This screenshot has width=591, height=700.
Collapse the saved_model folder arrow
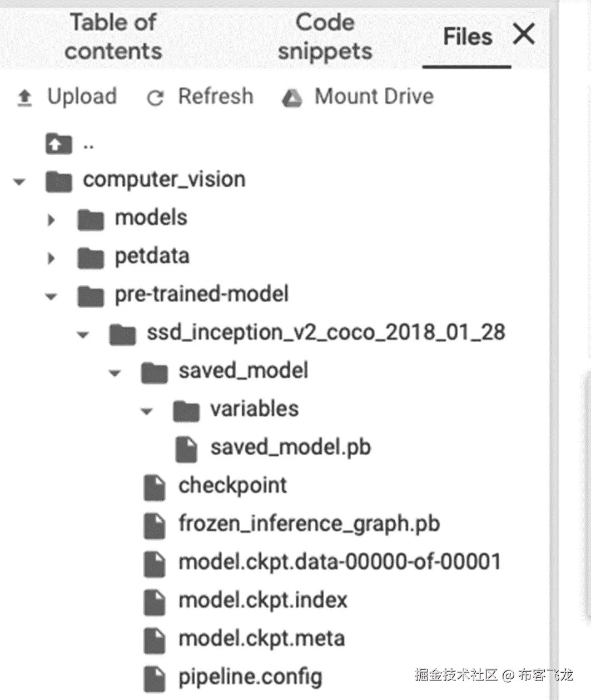coord(115,373)
